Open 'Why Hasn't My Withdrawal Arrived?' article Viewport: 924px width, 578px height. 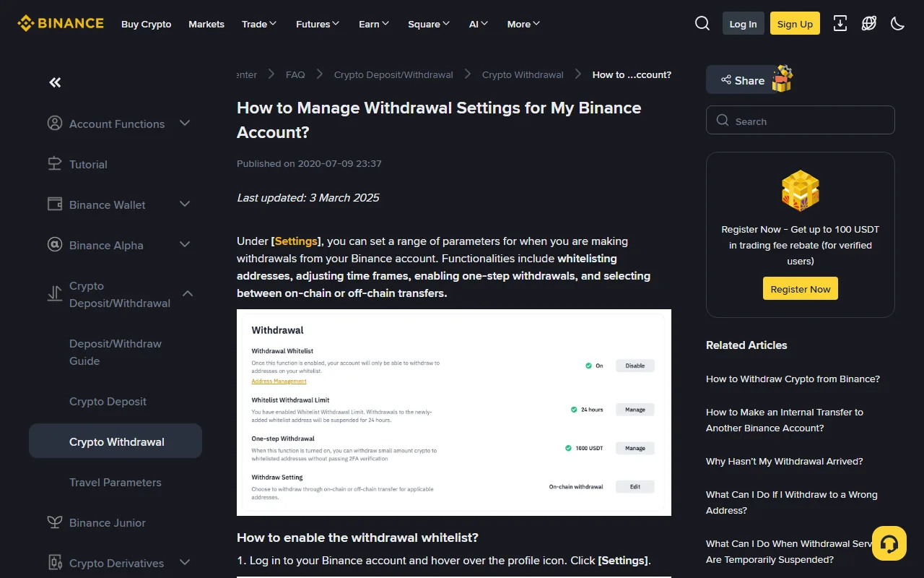coord(785,461)
